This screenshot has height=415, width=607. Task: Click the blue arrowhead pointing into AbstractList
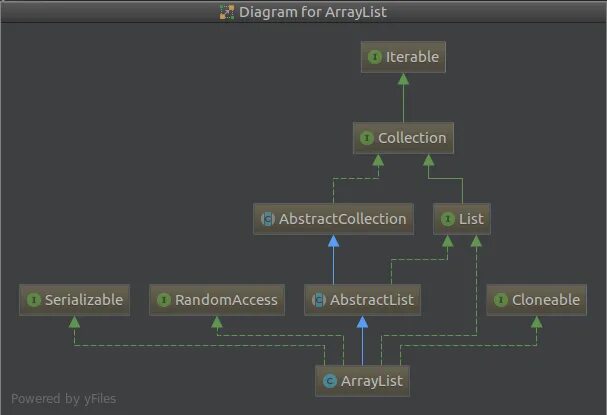point(362,322)
